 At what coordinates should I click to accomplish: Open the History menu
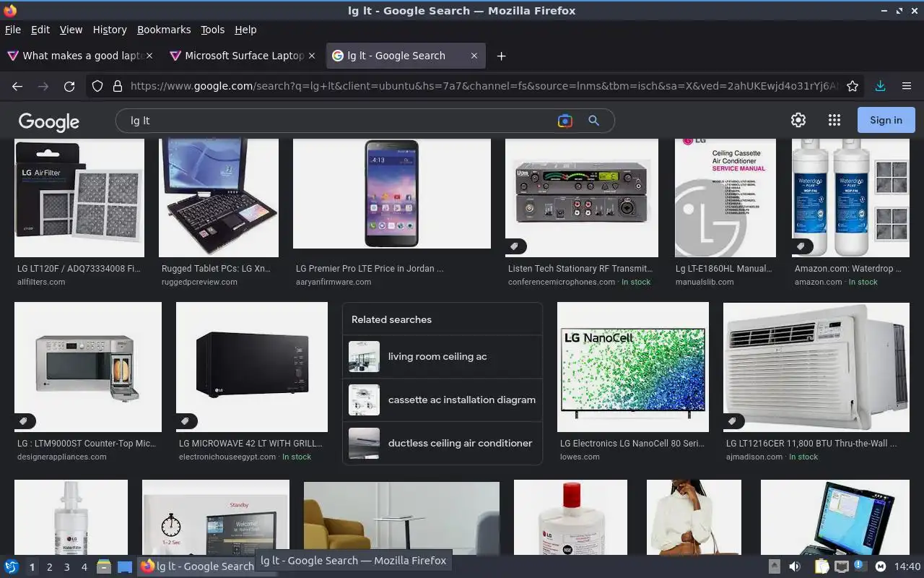pos(110,30)
